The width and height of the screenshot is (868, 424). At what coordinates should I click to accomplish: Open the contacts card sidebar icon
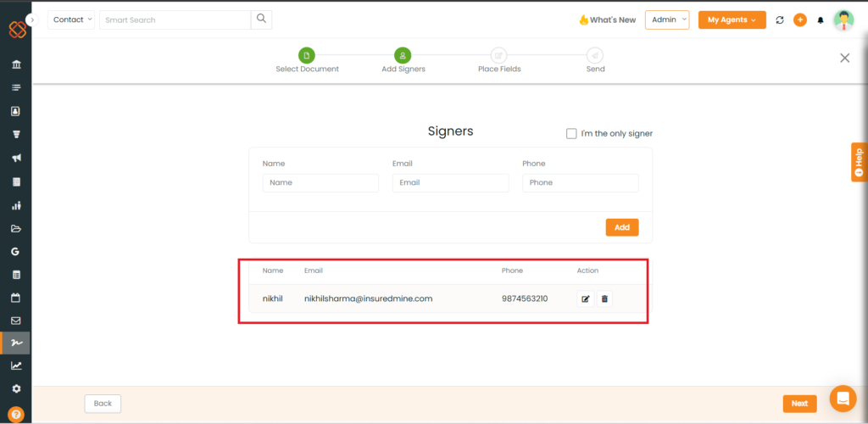point(15,111)
